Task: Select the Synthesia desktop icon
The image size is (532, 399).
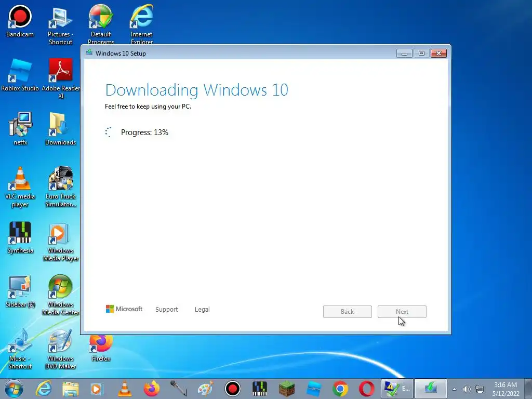Action: 20,237
